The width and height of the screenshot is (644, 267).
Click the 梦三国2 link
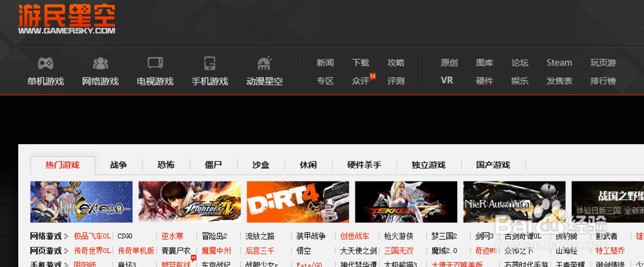click(x=444, y=236)
